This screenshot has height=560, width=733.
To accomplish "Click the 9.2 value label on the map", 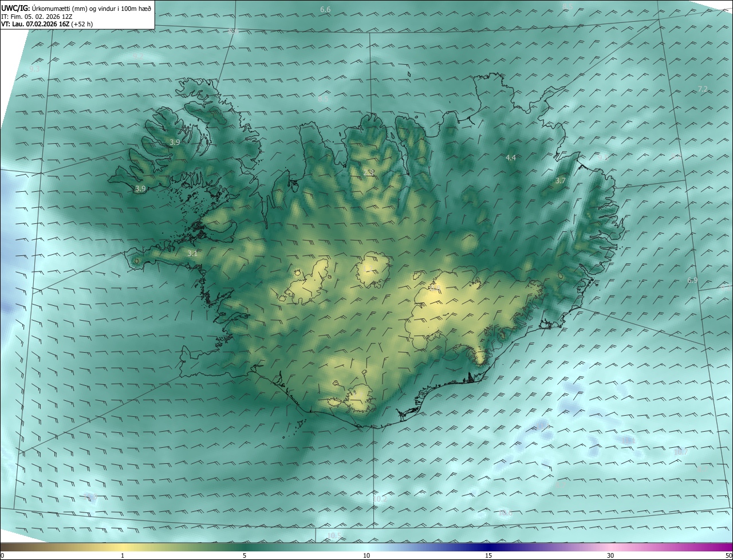I will (138, 56).
